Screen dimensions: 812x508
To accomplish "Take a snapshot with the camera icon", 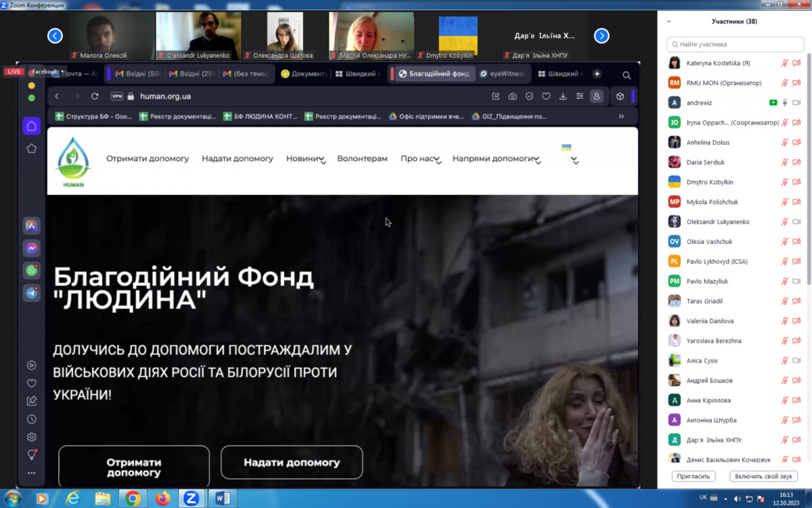I will coord(513,96).
